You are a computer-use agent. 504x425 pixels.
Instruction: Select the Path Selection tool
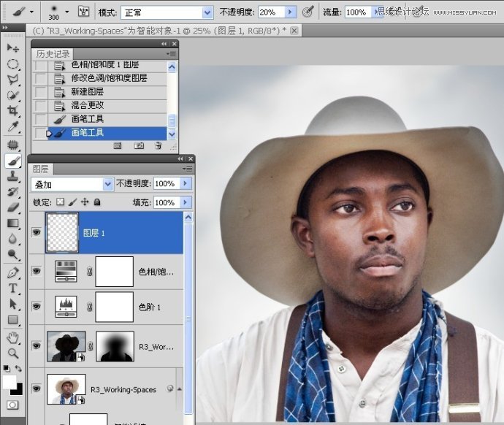coord(13,304)
